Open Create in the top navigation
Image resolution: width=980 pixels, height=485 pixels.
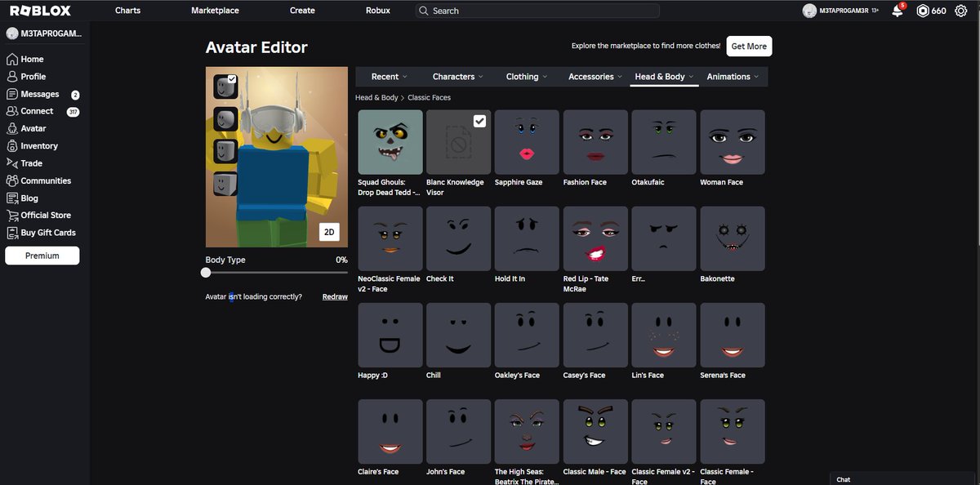302,11
